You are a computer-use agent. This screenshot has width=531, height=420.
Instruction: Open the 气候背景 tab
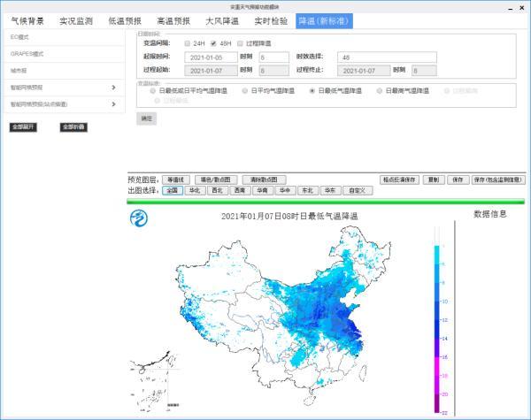(27, 20)
